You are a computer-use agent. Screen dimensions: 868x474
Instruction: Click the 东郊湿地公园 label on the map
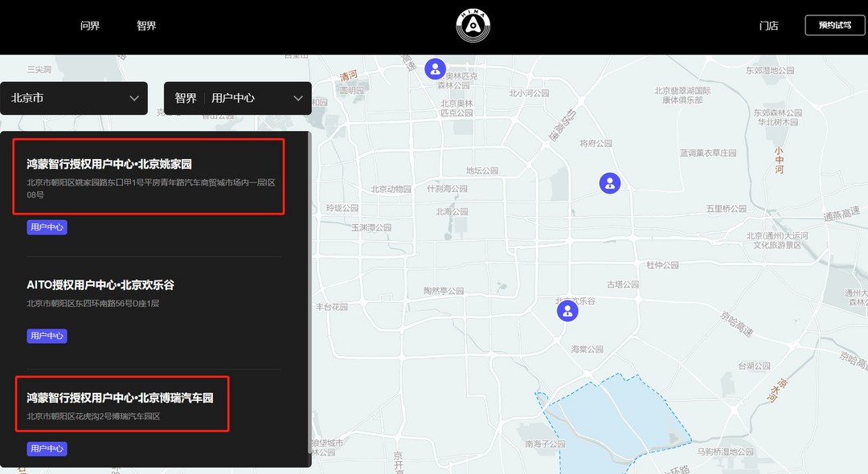click(770, 70)
